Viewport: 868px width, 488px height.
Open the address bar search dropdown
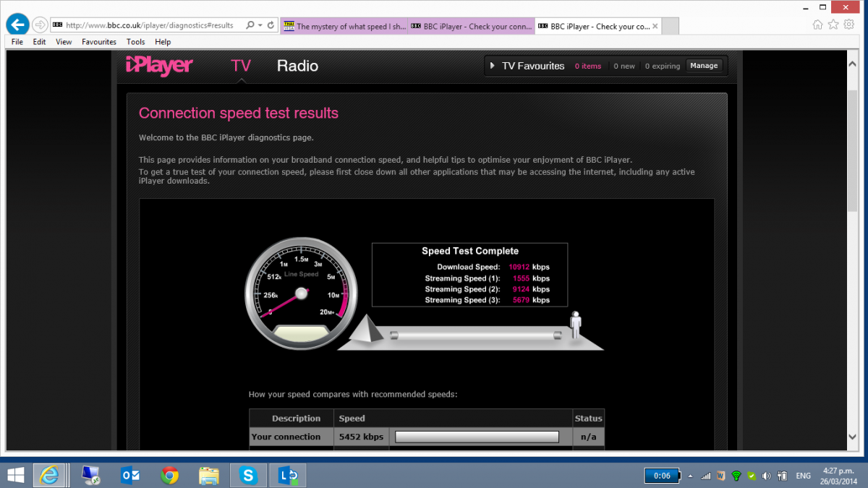[254, 25]
